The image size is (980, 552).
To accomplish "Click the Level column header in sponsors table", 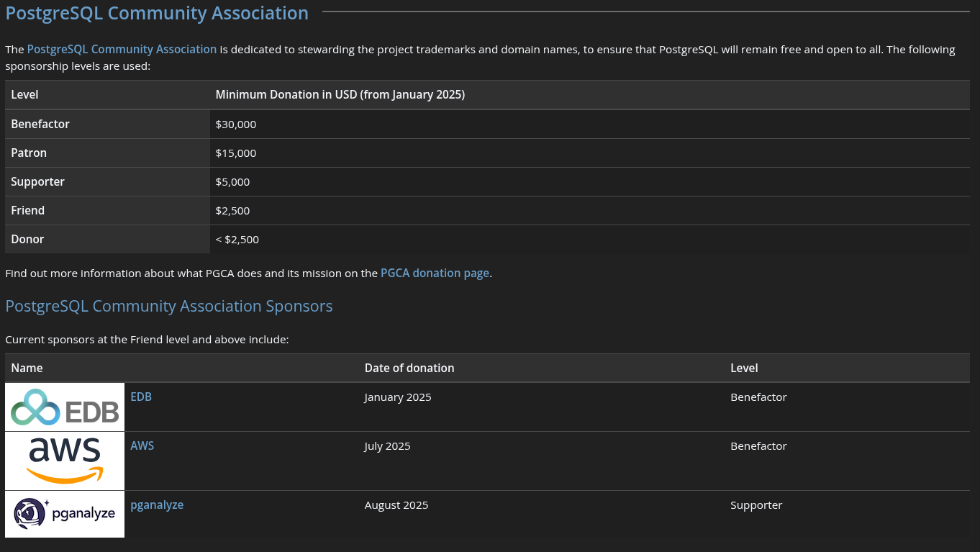I will pyautogui.click(x=847, y=368).
